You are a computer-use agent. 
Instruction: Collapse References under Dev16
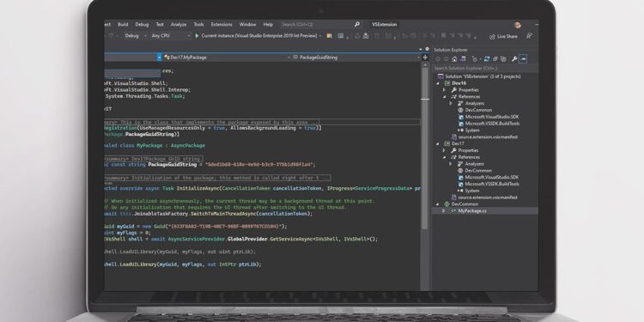pyautogui.click(x=444, y=96)
